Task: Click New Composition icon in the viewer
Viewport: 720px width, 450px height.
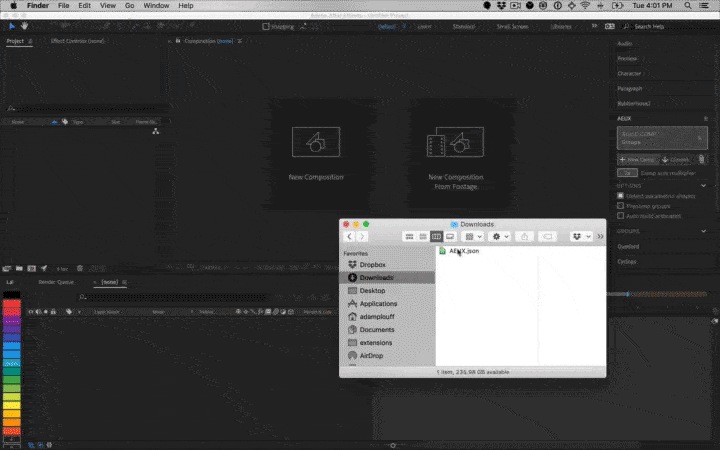Action: pyautogui.click(x=316, y=142)
